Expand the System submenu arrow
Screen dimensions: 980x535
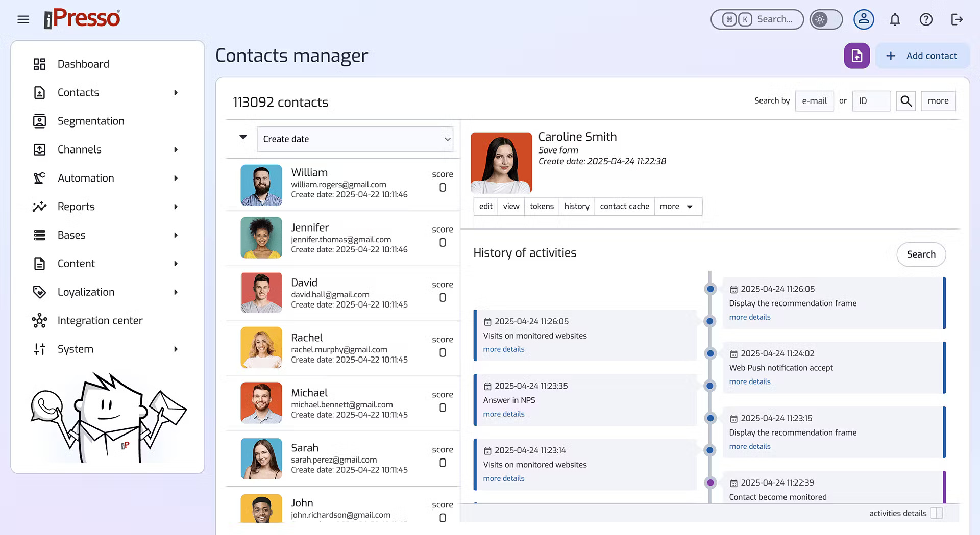(176, 349)
